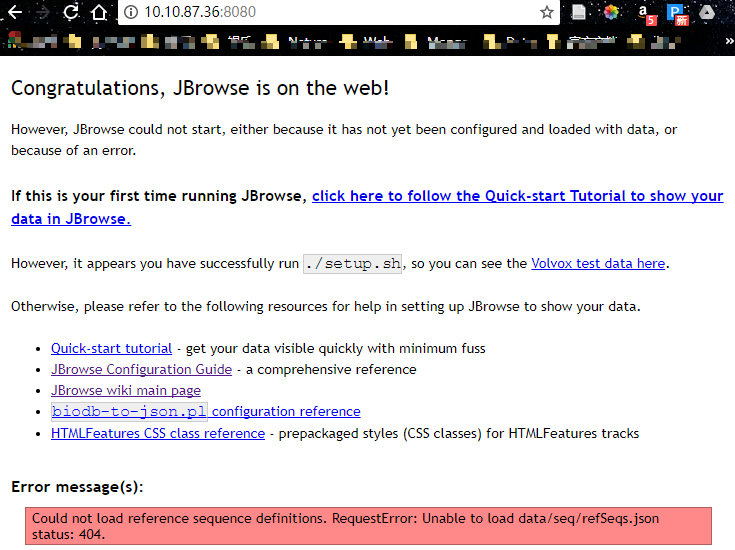Viewport: 735px width, 550px height.
Task: Click the heading "Congratulations, JBrowse is on the web!"
Action: coord(200,88)
